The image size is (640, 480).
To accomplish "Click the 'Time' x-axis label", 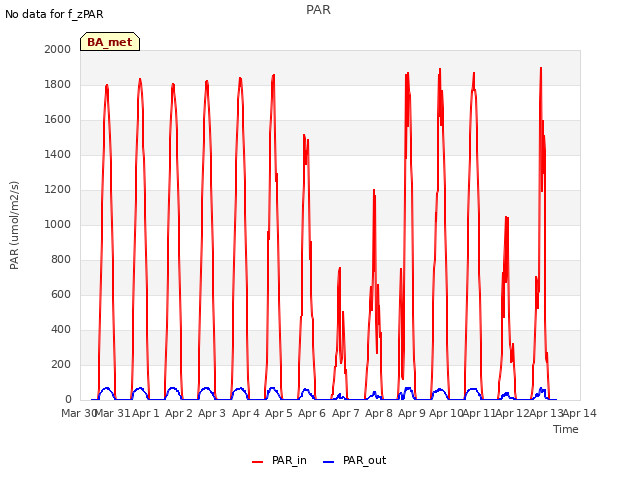I will 566,429.
